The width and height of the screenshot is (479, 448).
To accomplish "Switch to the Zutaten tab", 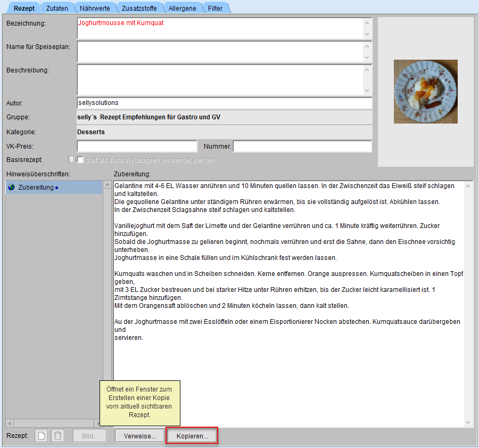I will coord(57,8).
